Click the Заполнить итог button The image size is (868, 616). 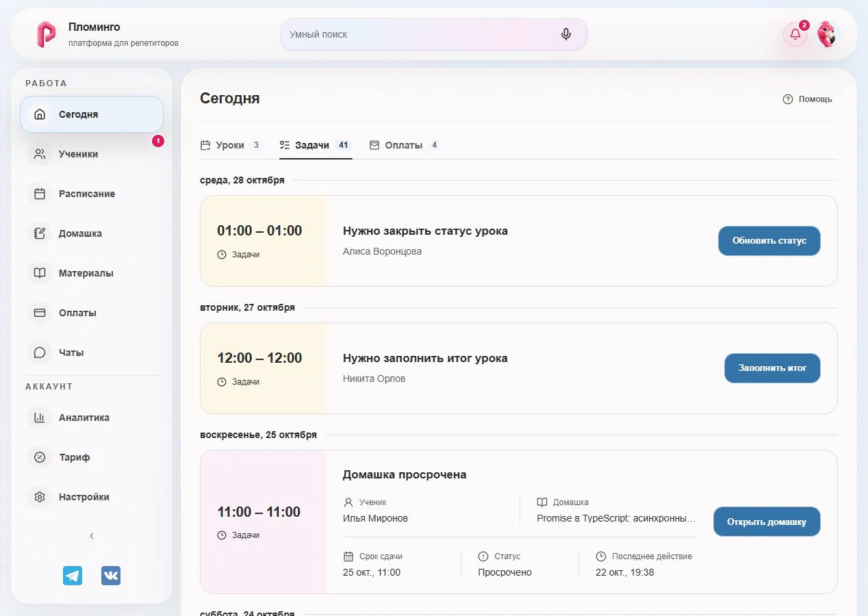pyautogui.click(x=772, y=368)
